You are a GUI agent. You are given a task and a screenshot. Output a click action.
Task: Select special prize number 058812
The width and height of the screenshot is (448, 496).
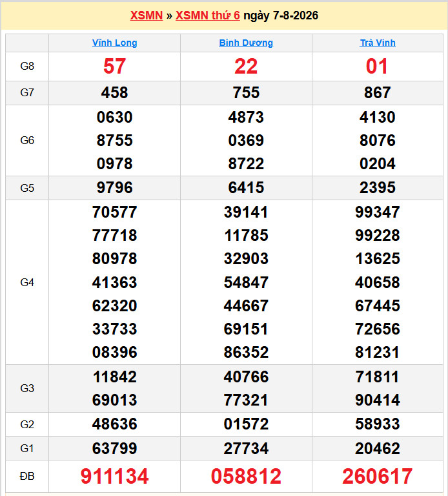tap(246, 477)
